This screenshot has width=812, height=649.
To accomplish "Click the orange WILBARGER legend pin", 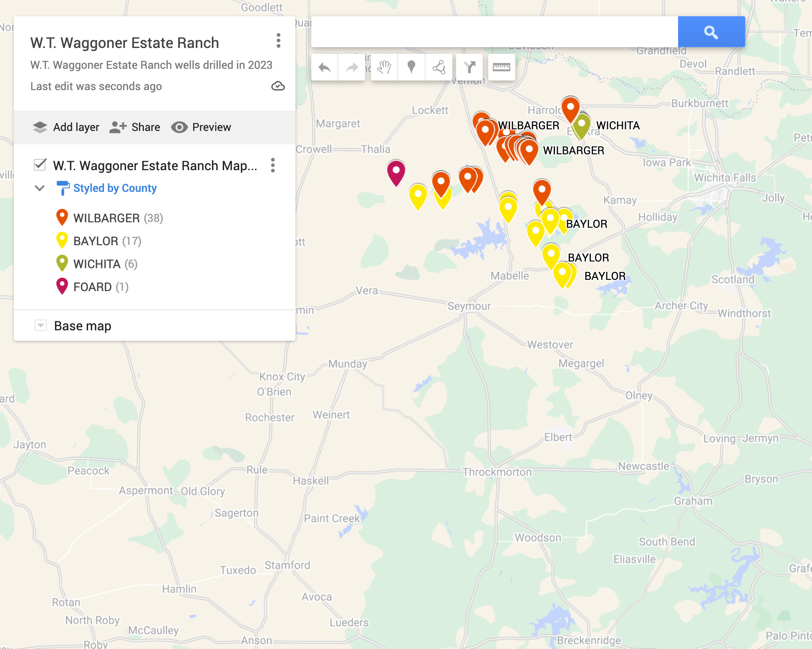I will coord(62,217).
